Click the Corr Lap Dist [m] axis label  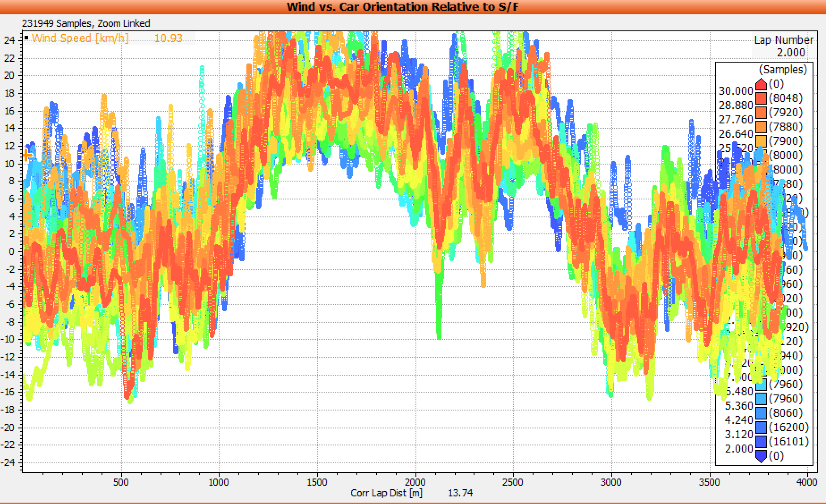click(x=386, y=493)
